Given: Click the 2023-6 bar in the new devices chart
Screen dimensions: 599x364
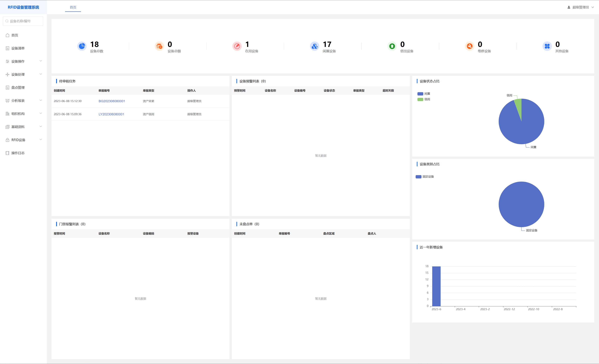Looking at the screenshot, I should click(436, 286).
